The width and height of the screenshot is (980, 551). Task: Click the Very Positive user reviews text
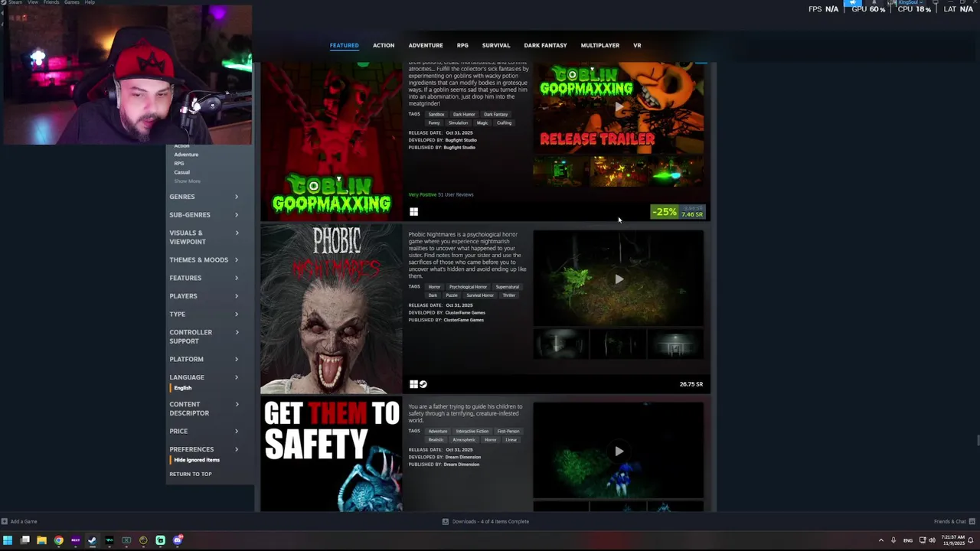pos(441,194)
